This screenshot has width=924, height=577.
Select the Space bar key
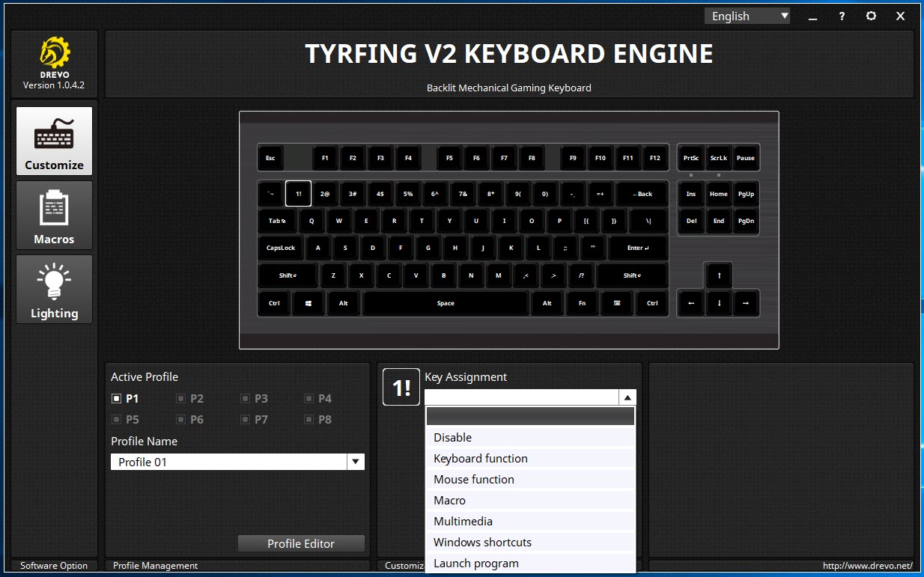point(446,303)
